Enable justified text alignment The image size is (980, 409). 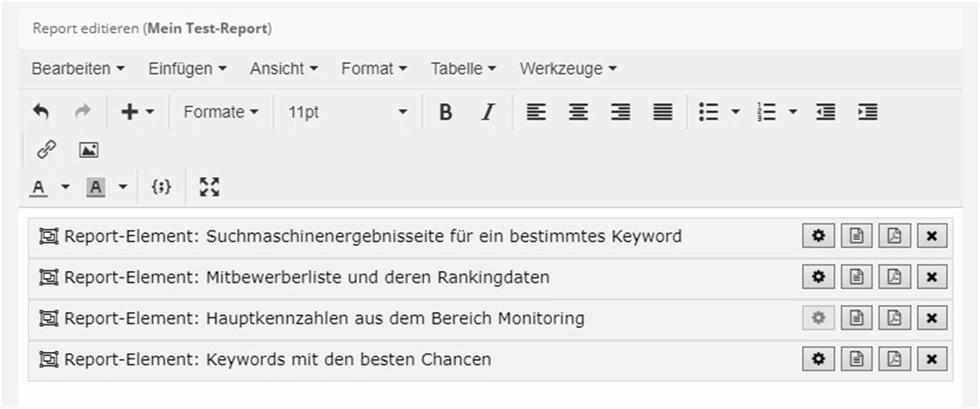click(x=663, y=112)
